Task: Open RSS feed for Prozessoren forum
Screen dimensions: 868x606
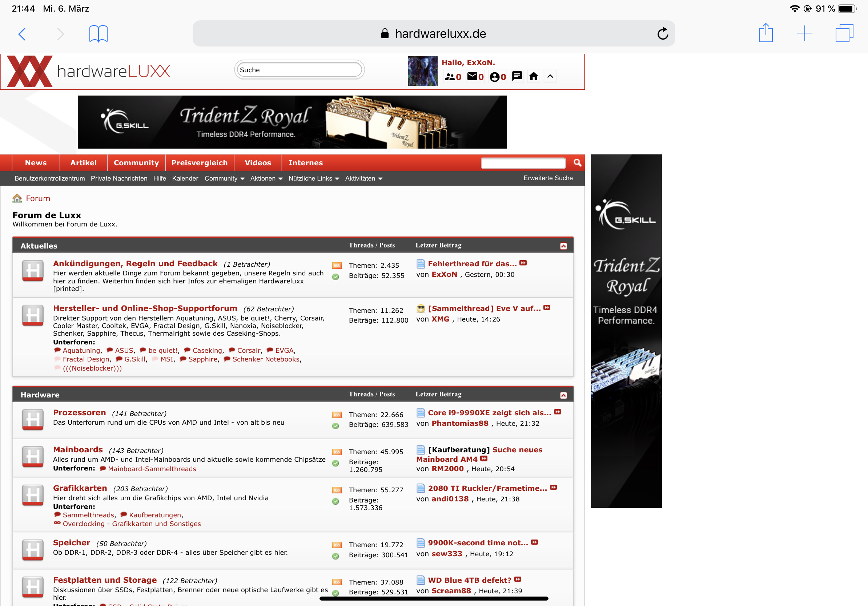Action: point(337,415)
